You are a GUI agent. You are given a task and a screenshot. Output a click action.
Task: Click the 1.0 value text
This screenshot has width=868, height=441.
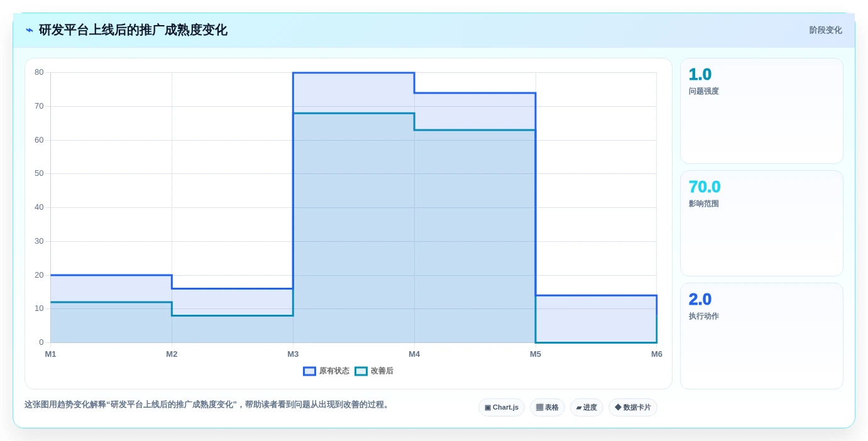click(x=700, y=75)
